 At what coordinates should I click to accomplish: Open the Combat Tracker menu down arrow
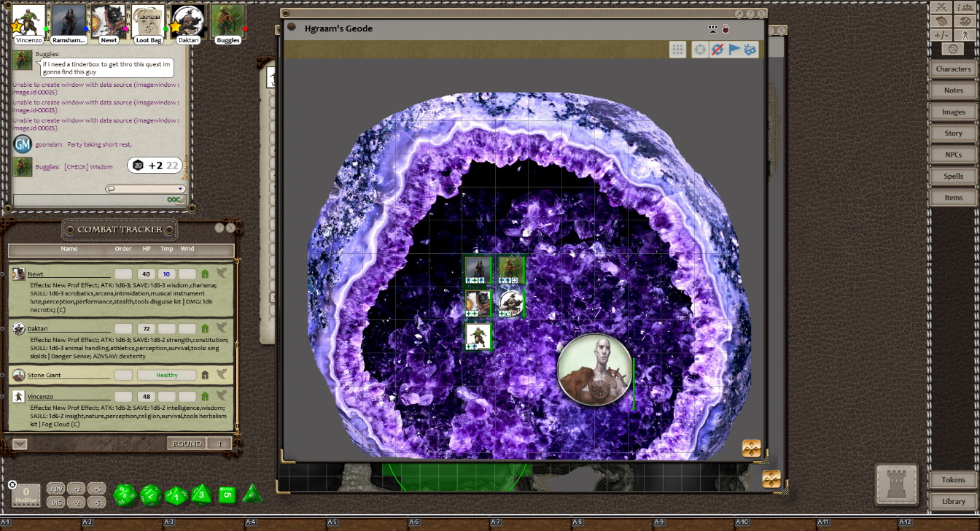[20, 443]
